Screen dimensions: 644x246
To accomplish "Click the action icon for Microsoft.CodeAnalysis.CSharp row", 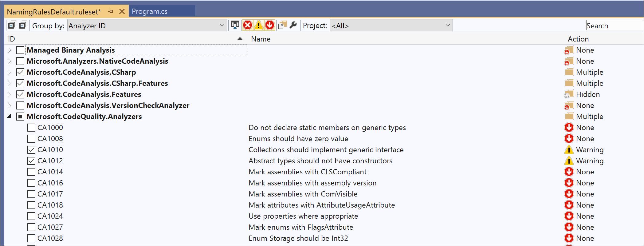I will pyautogui.click(x=569, y=72).
